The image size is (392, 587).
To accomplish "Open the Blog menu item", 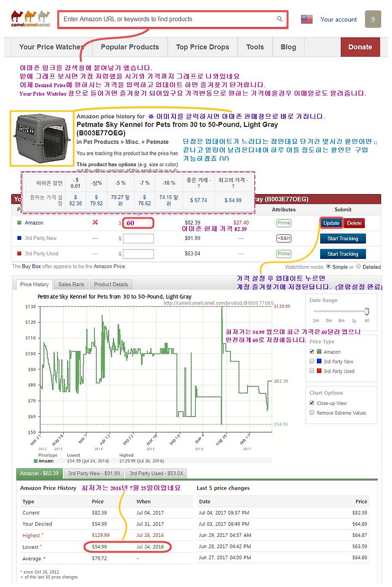I will 288,47.
